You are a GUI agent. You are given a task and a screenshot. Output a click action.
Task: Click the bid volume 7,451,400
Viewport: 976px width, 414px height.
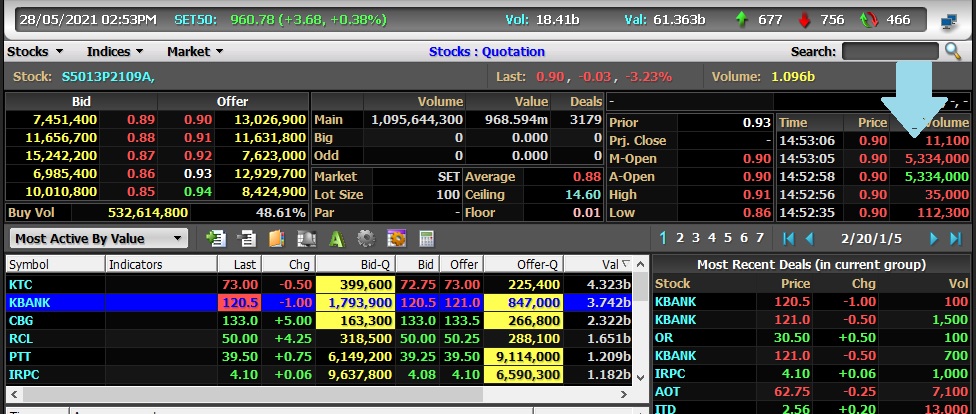pos(64,120)
